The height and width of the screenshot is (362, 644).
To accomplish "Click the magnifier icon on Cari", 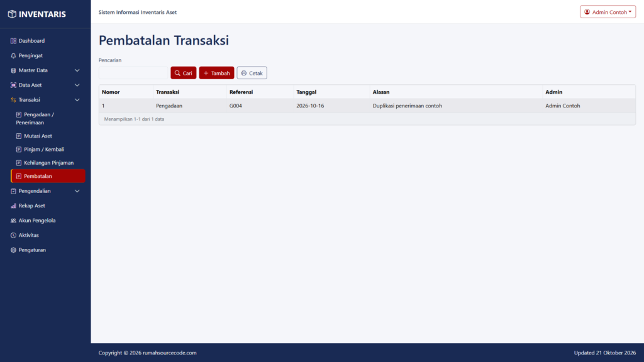I will tap(177, 73).
